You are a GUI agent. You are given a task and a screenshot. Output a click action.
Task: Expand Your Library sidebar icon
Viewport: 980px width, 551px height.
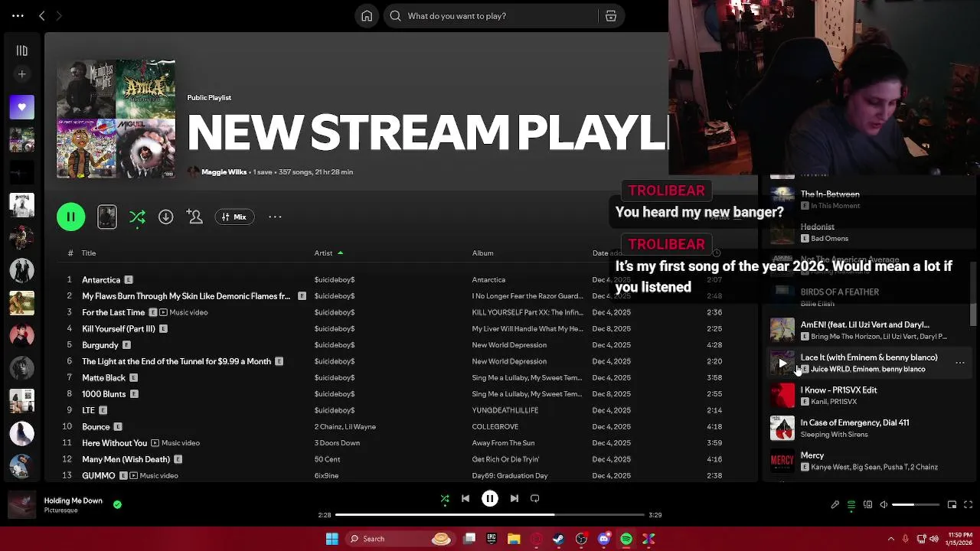click(21, 51)
